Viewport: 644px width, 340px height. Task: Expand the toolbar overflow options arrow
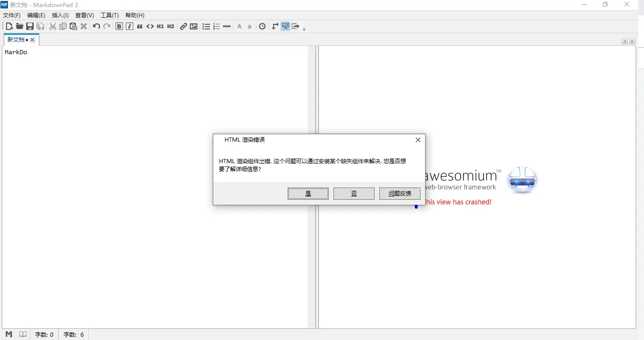(304, 28)
